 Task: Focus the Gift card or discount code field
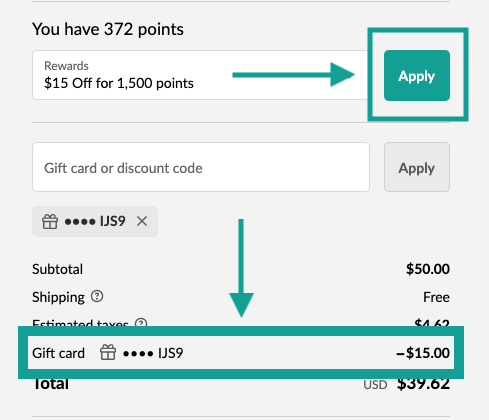tap(201, 167)
